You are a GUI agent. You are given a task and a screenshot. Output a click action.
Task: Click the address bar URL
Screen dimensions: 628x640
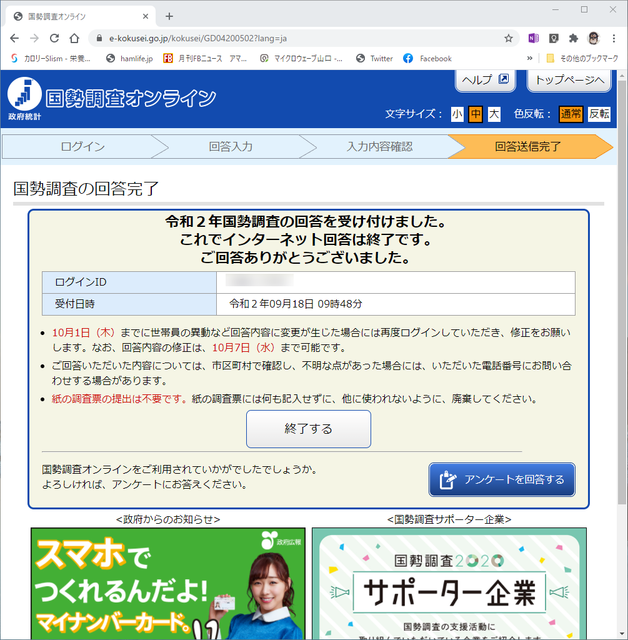point(198,38)
